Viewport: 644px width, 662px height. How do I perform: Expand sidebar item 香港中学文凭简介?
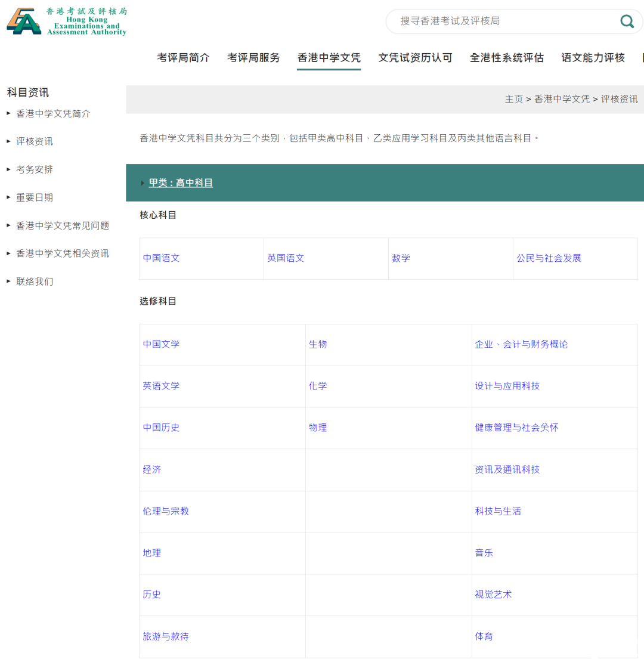[x=53, y=113]
